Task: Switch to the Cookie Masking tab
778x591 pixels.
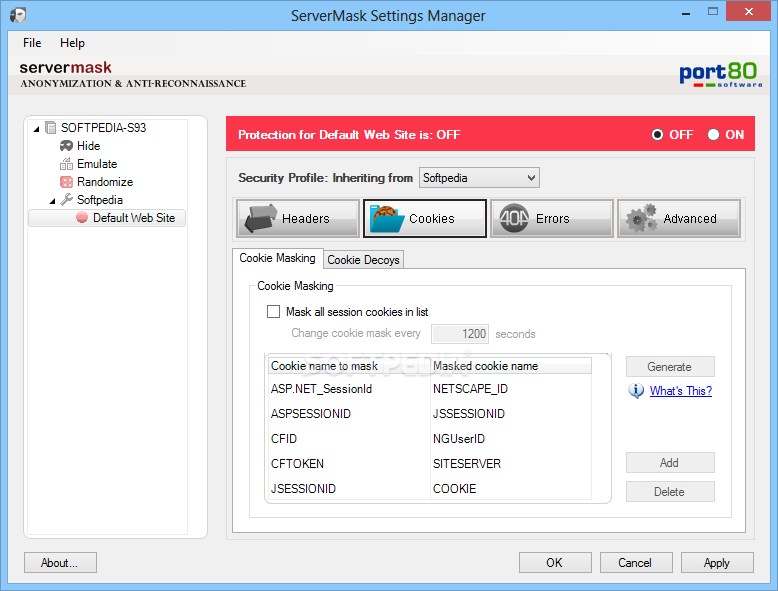Action: [x=277, y=258]
